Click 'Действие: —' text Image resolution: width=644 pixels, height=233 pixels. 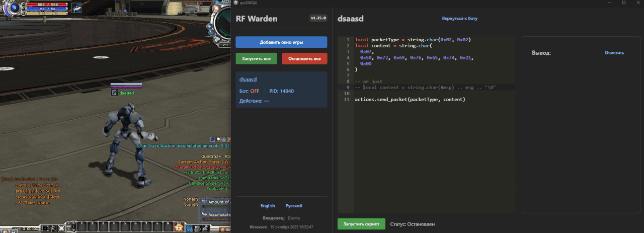click(x=254, y=101)
